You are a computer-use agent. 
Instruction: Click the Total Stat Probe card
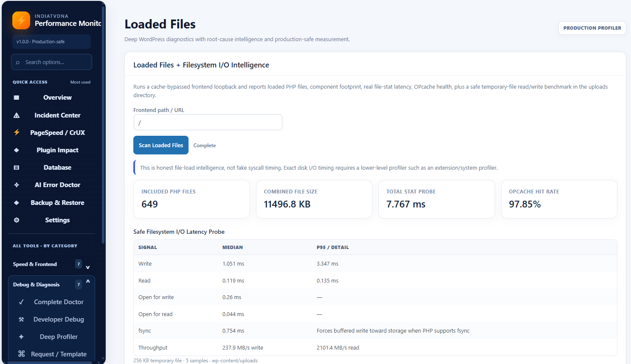pyautogui.click(x=437, y=199)
